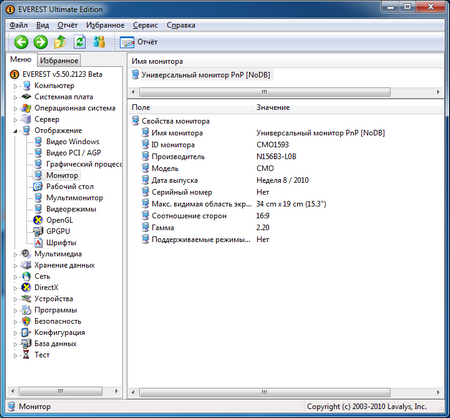Click the Отображение monitor icon
Viewport: 450px width, 418px height.
[x=26, y=130]
